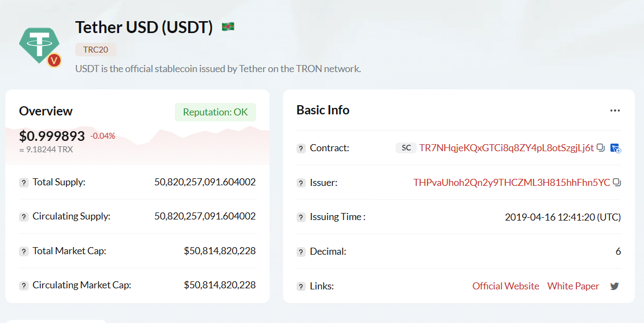Click the Dominica flag icon
Image resolution: width=644 pixels, height=323 pixels.
click(228, 27)
